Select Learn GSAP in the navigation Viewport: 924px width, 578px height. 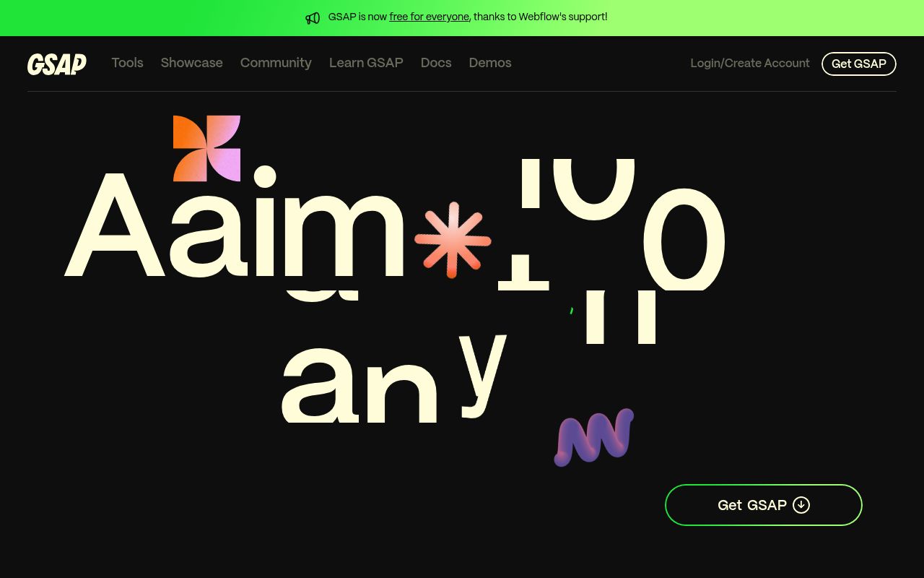pos(366,63)
